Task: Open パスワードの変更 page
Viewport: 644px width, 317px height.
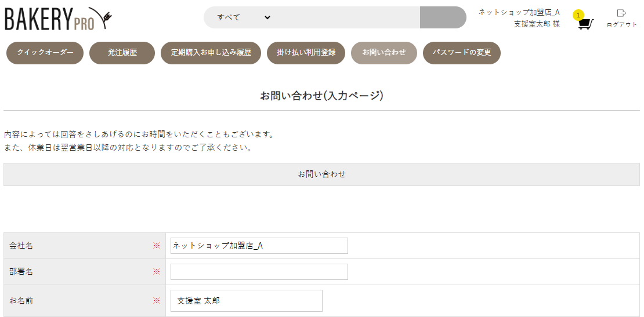Action: coord(462,53)
